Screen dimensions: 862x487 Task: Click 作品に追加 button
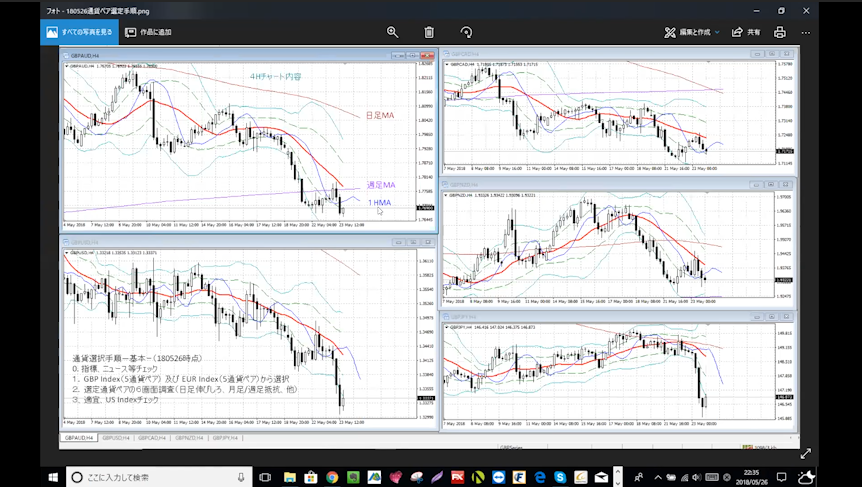148,32
